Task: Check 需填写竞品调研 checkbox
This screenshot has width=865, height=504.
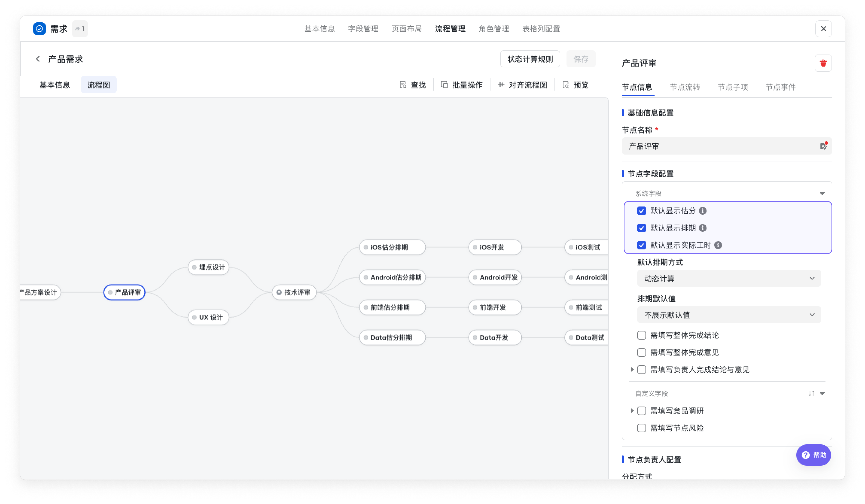Action: point(641,411)
